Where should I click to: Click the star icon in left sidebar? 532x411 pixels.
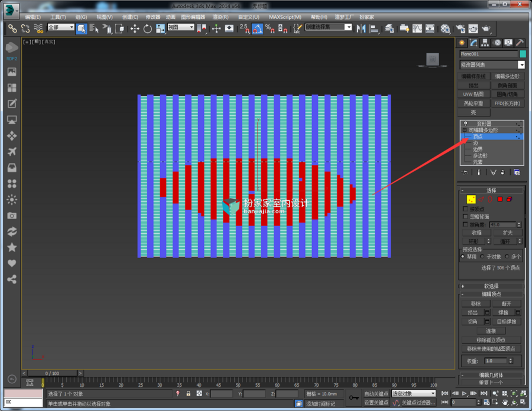click(12, 247)
